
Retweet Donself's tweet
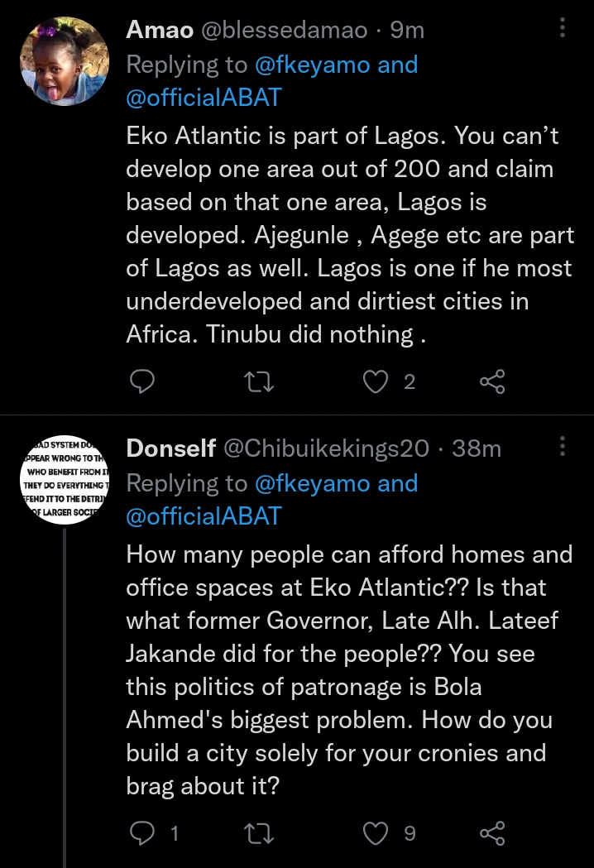[x=261, y=832]
